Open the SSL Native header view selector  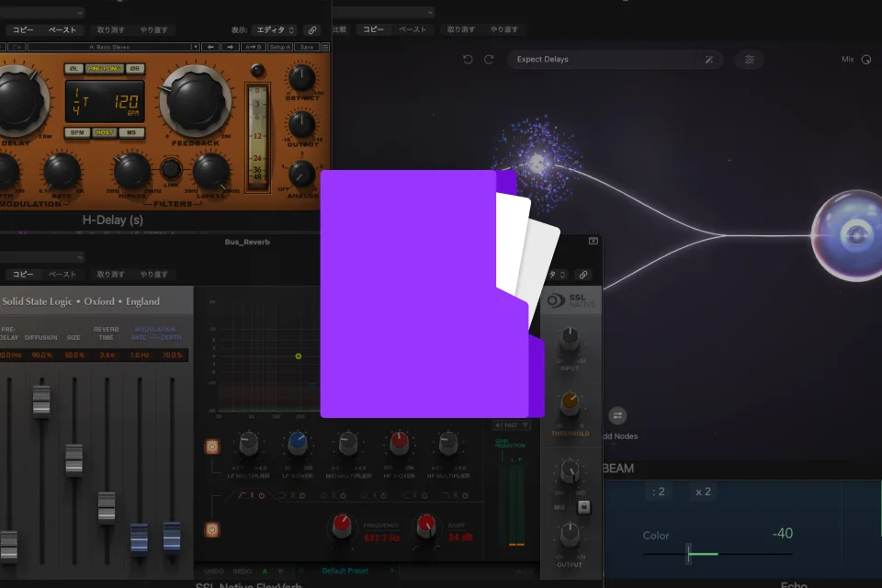click(x=558, y=275)
